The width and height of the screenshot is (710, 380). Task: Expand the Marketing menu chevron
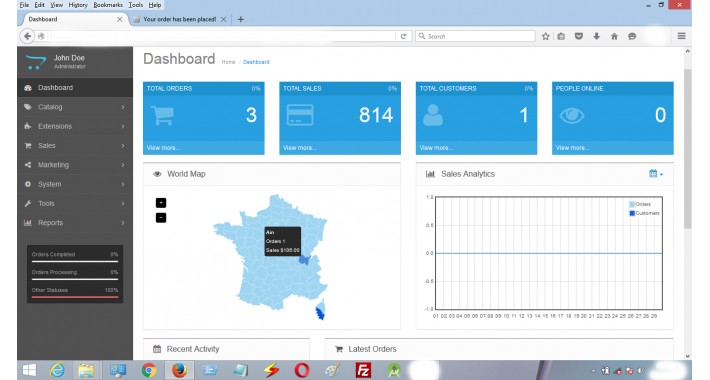pos(123,165)
